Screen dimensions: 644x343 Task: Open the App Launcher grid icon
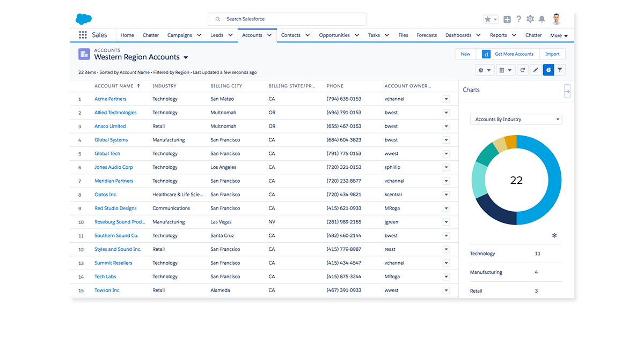(83, 35)
